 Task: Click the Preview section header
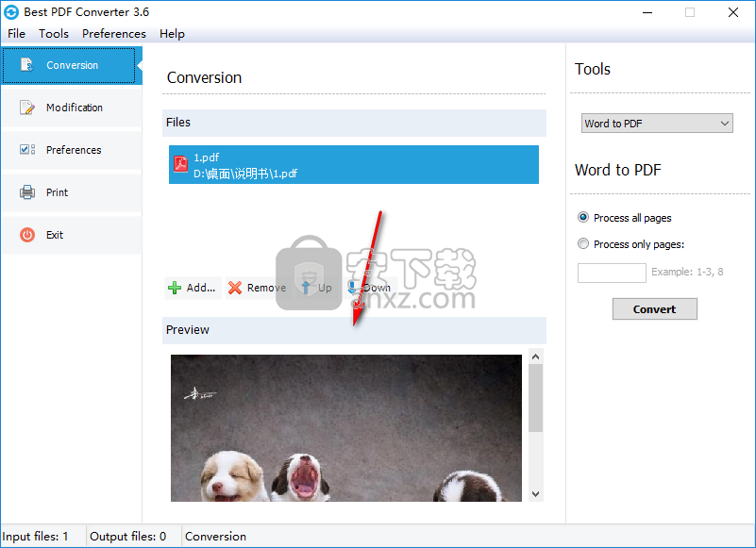[x=354, y=330]
